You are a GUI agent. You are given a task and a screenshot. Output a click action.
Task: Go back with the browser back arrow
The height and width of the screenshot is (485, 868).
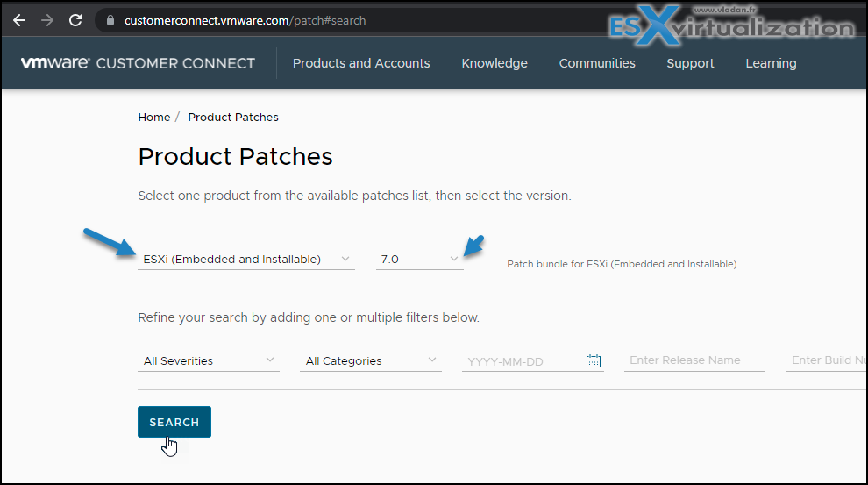pyautogui.click(x=19, y=20)
